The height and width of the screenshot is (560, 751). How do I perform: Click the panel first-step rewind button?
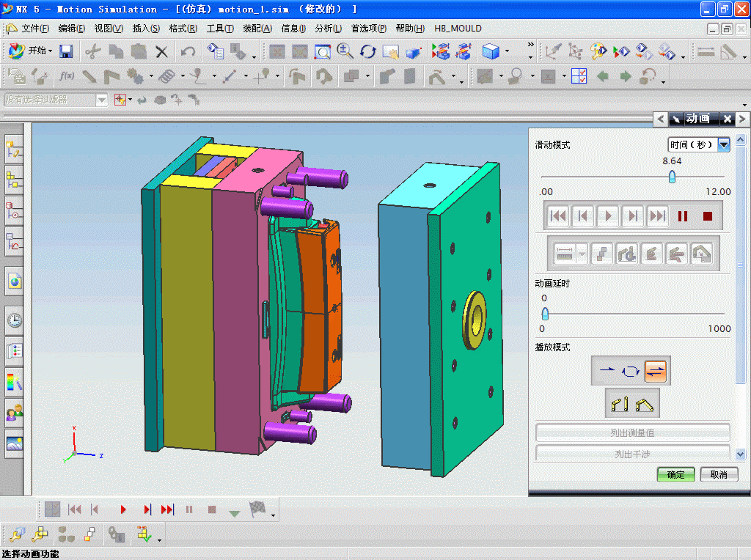pyautogui.click(x=558, y=215)
